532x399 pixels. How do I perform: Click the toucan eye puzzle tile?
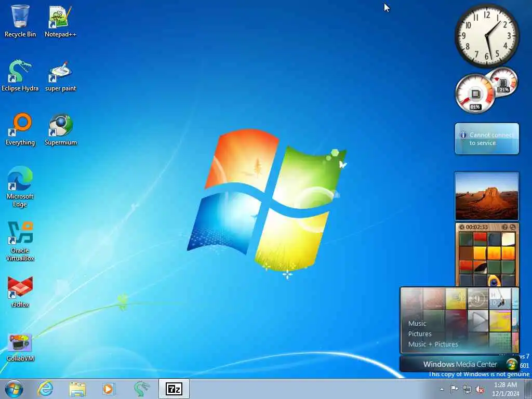[x=494, y=281]
